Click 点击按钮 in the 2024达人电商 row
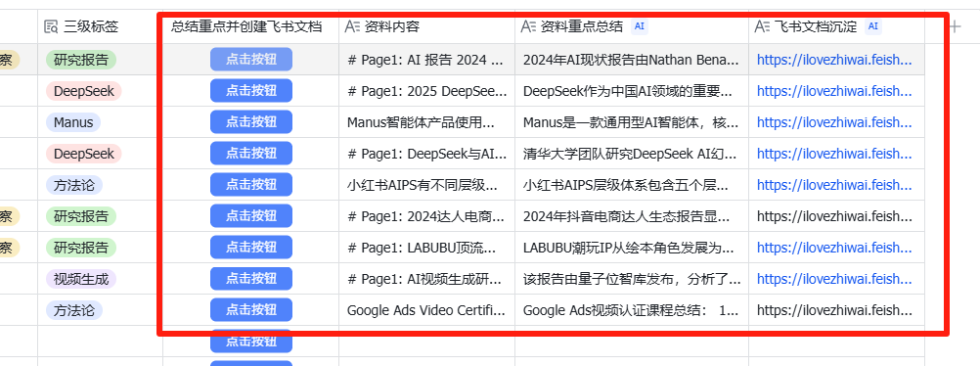The width and height of the screenshot is (980, 366). click(x=251, y=216)
